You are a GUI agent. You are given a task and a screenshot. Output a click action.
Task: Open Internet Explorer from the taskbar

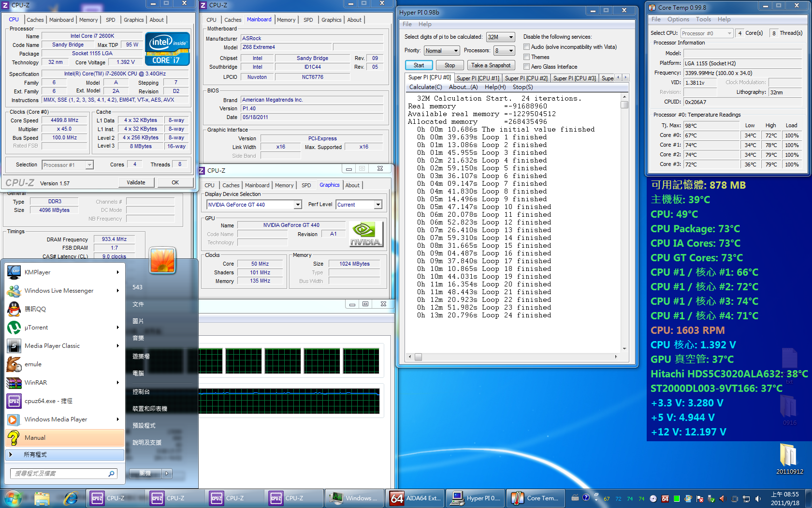click(71, 498)
